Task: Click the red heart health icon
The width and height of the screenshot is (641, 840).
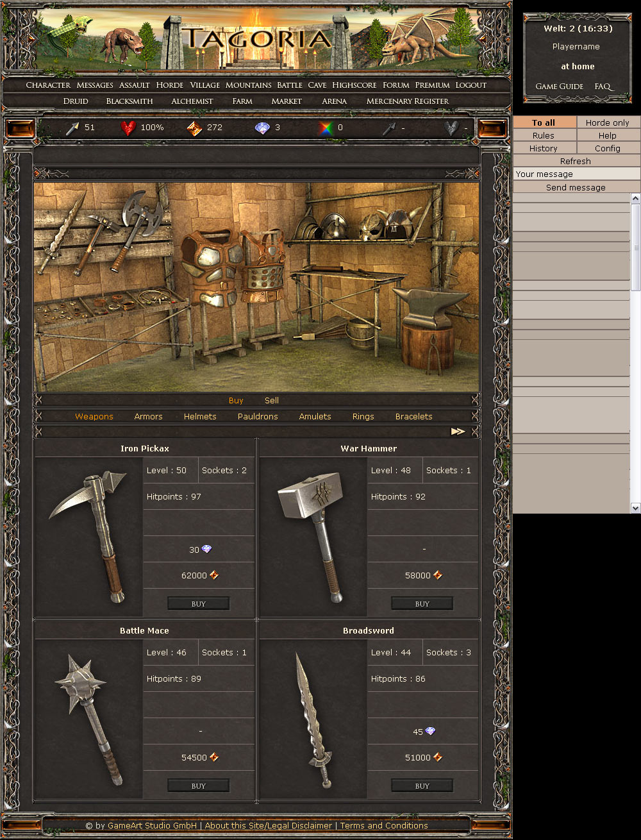Action: 128,128
